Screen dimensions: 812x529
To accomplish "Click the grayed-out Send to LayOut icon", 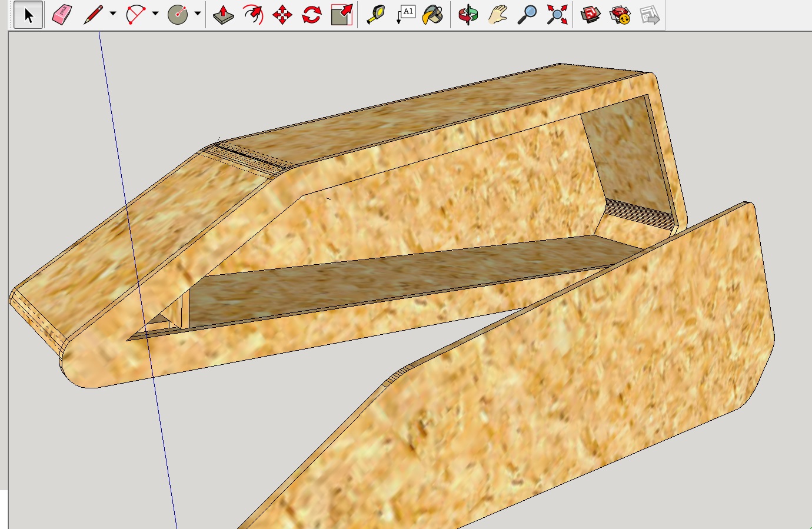I will tap(650, 15).
